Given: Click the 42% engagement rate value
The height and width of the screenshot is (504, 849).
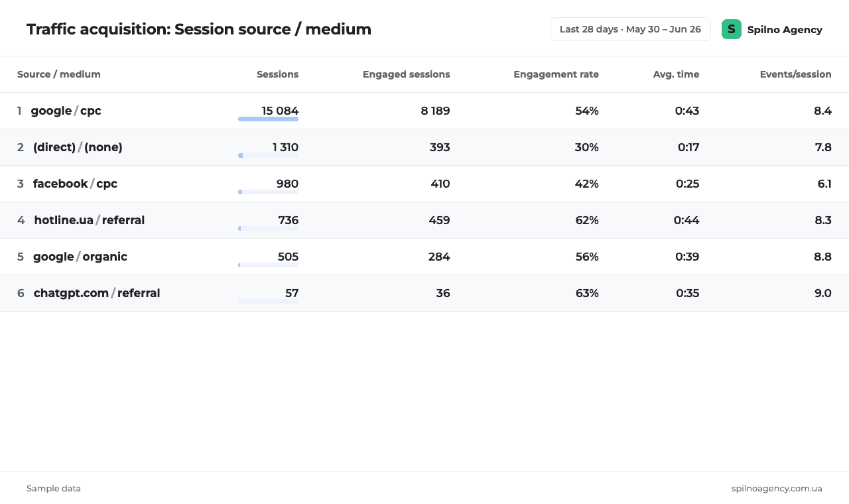Looking at the screenshot, I should click(587, 184).
